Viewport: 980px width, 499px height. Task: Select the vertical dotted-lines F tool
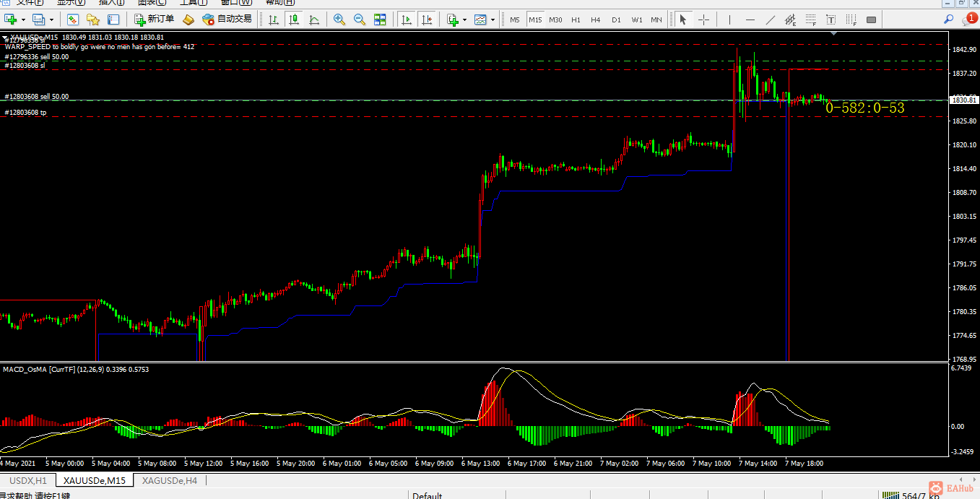click(x=851, y=19)
